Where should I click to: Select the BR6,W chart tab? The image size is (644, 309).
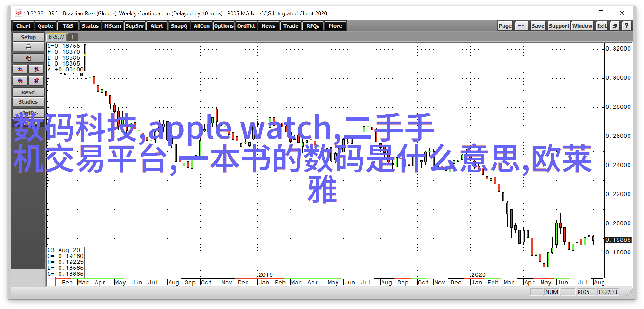tap(56, 37)
